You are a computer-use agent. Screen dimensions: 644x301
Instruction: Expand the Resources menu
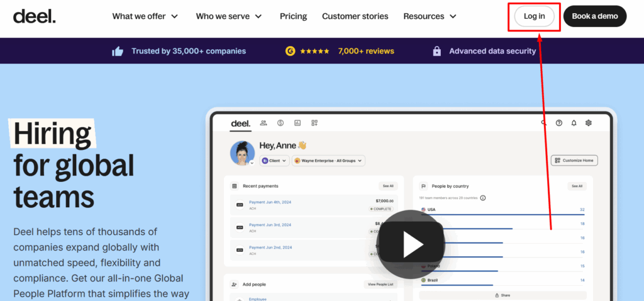click(x=430, y=16)
